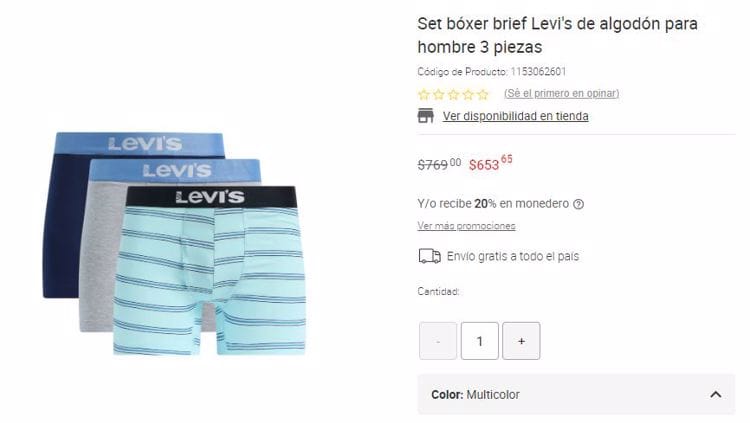Open the 'Sé el primero en opinar' link
The width and height of the screenshot is (750, 423).
562,93
